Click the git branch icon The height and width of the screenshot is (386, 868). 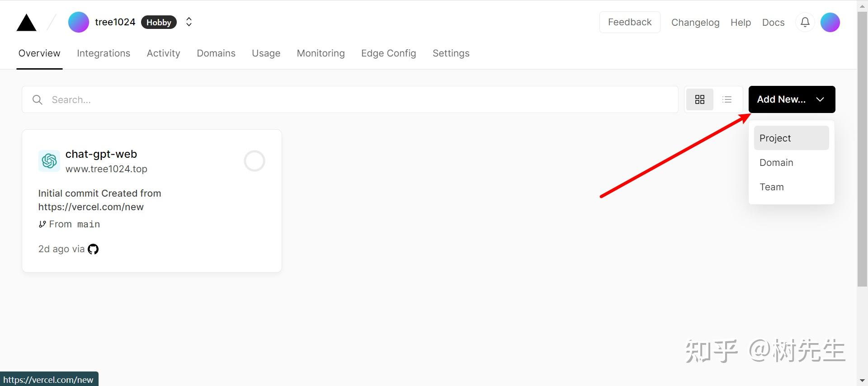(x=42, y=224)
